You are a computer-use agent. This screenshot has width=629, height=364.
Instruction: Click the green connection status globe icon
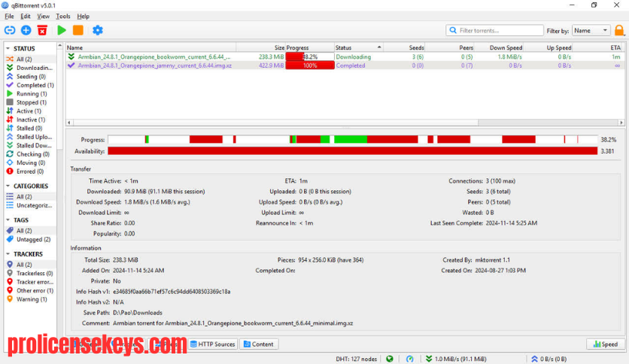point(390,359)
